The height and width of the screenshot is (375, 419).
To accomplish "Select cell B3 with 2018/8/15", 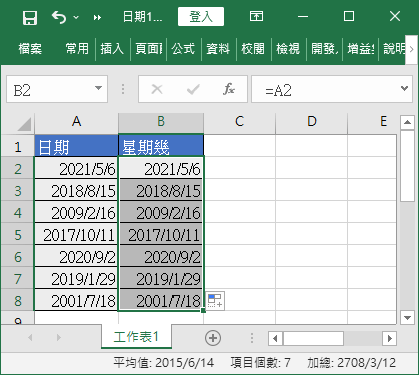I will tap(161, 190).
